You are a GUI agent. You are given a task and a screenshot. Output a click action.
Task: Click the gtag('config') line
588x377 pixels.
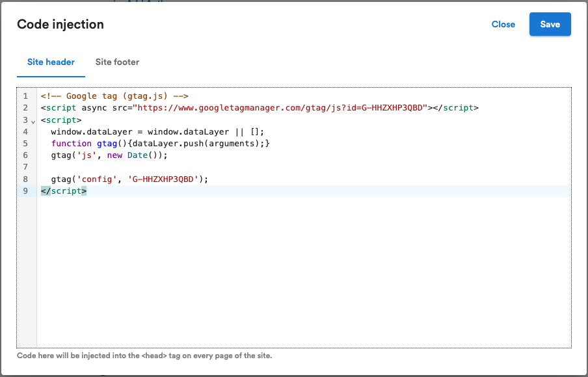click(129, 179)
